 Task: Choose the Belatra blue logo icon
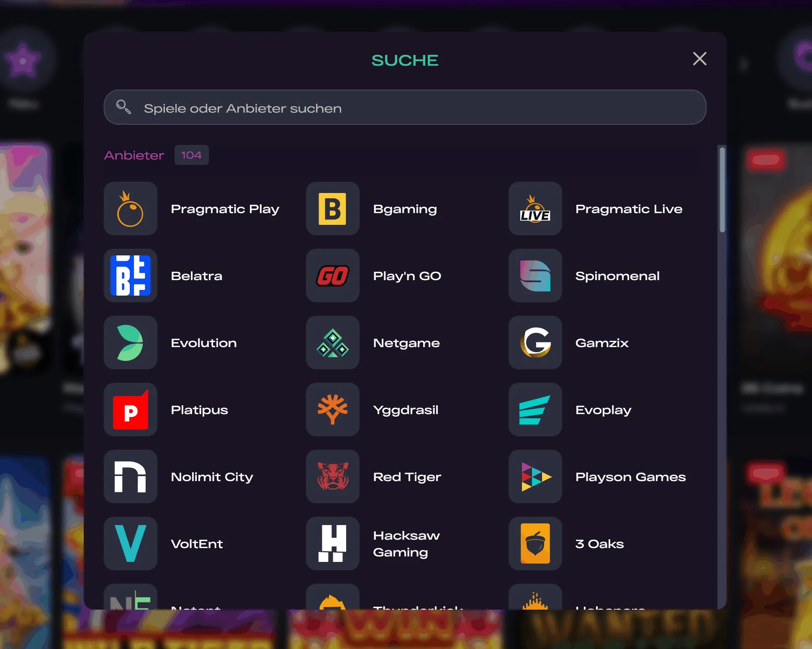(130, 276)
